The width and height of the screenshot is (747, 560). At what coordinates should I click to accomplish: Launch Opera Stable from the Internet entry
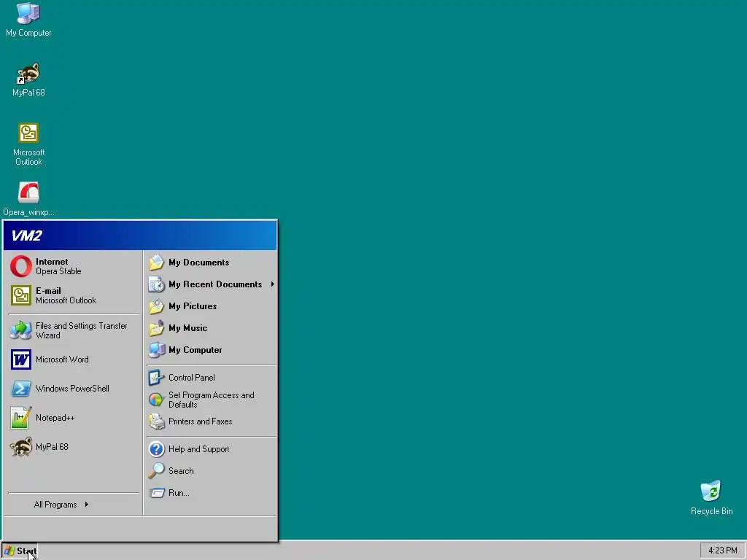(74, 266)
